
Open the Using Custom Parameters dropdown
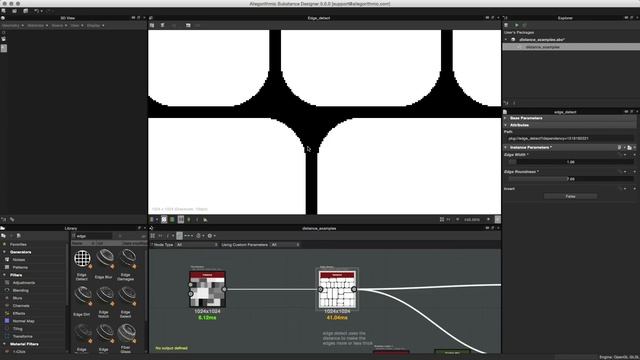pyautogui.click(x=284, y=245)
